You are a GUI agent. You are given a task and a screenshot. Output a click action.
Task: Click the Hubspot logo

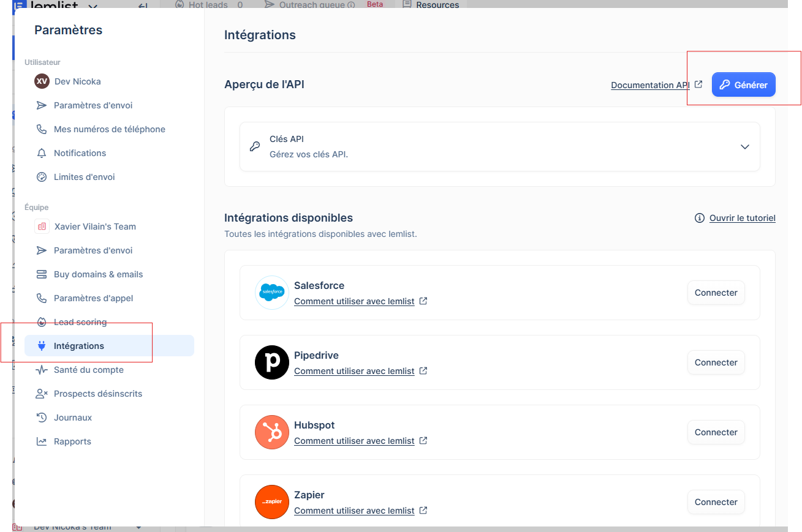click(272, 432)
